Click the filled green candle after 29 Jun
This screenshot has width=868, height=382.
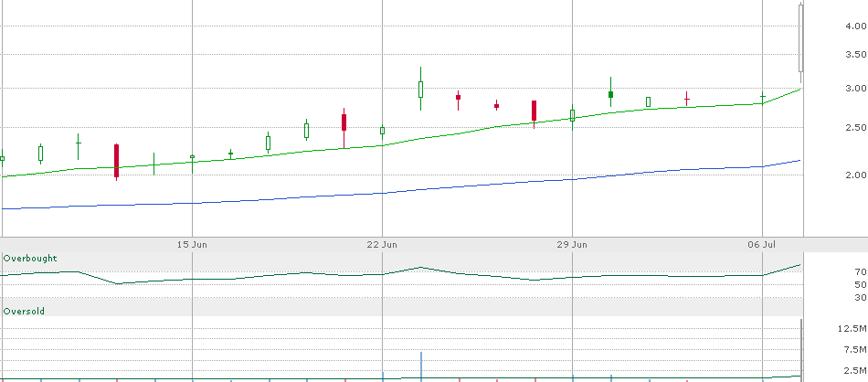click(610, 95)
